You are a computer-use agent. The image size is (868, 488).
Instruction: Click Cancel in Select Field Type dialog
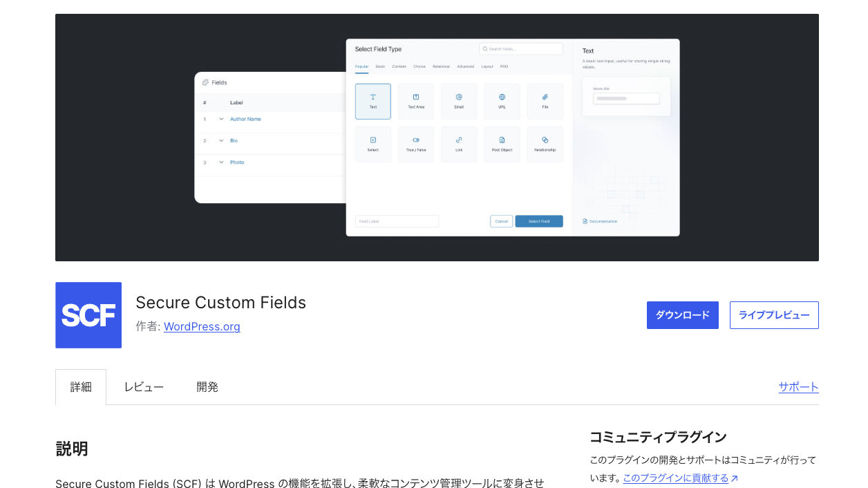tap(502, 221)
